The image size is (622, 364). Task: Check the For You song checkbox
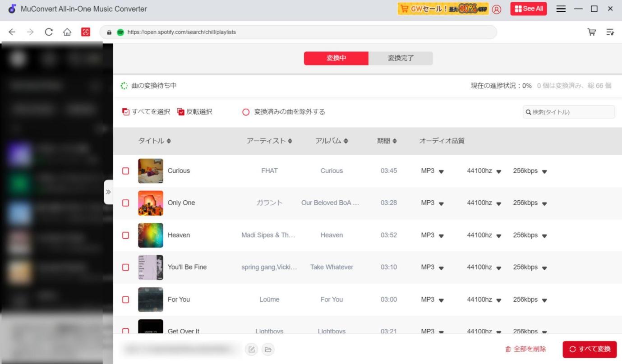coord(125,299)
